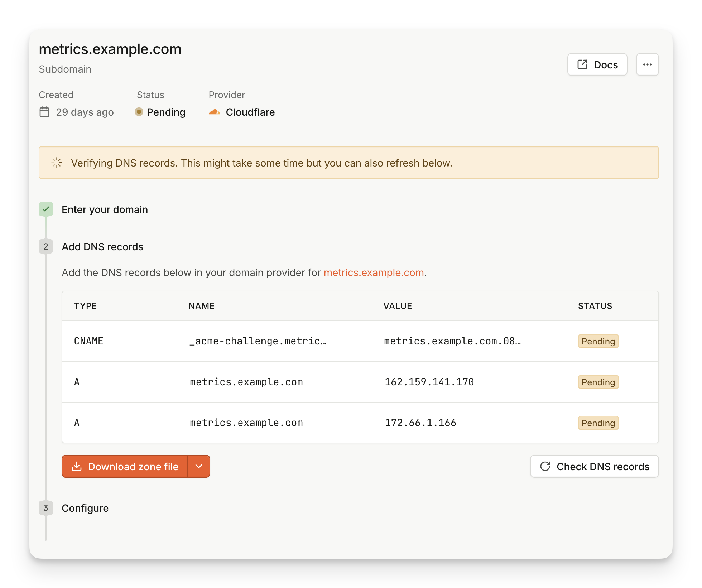
Task: Select the 162.159.141.170 value
Action: coord(429,382)
